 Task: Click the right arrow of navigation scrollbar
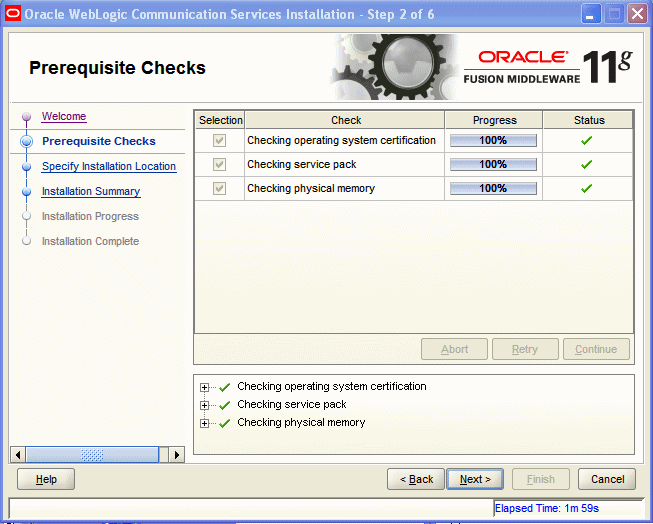[177, 454]
